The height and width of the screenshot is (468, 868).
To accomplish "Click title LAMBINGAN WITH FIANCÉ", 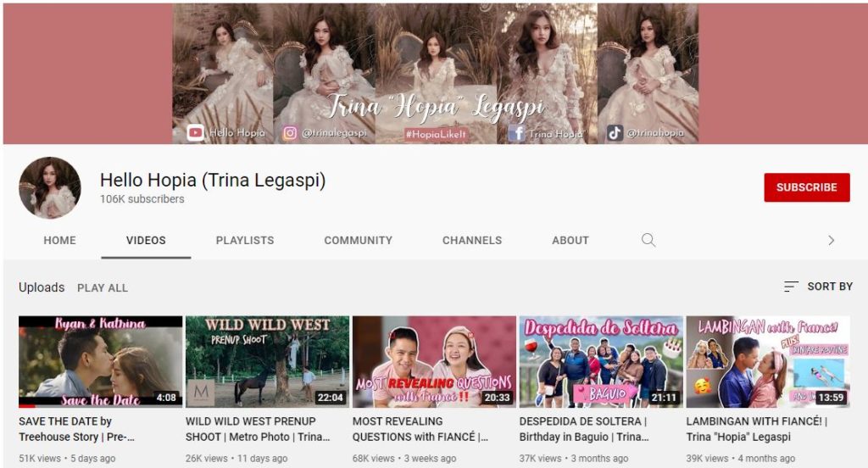I will pyautogui.click(x=757, y=429).
